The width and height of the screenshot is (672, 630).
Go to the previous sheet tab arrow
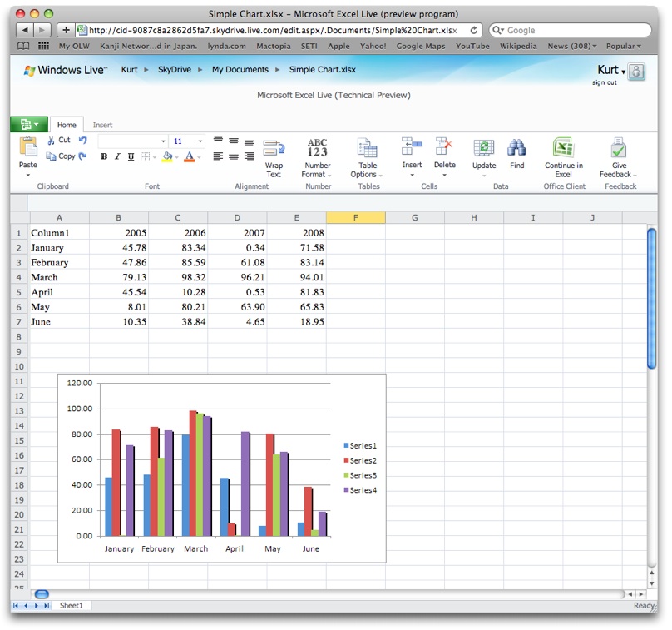[x=26, y=606]
